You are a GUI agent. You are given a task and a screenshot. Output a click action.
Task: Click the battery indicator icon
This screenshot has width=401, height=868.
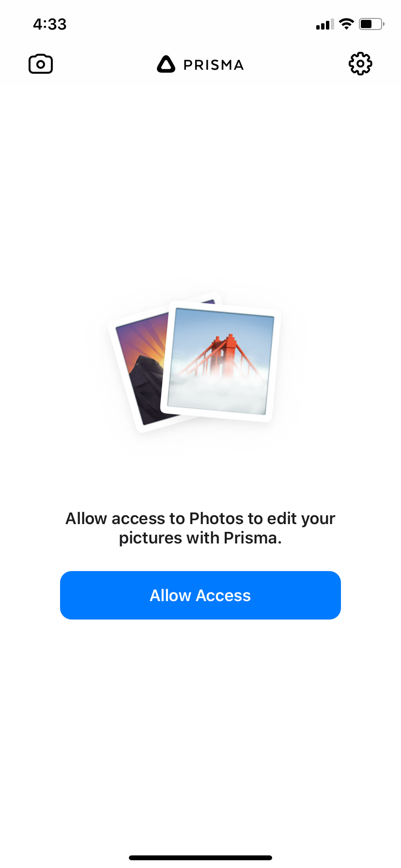(x=371, y=24)
